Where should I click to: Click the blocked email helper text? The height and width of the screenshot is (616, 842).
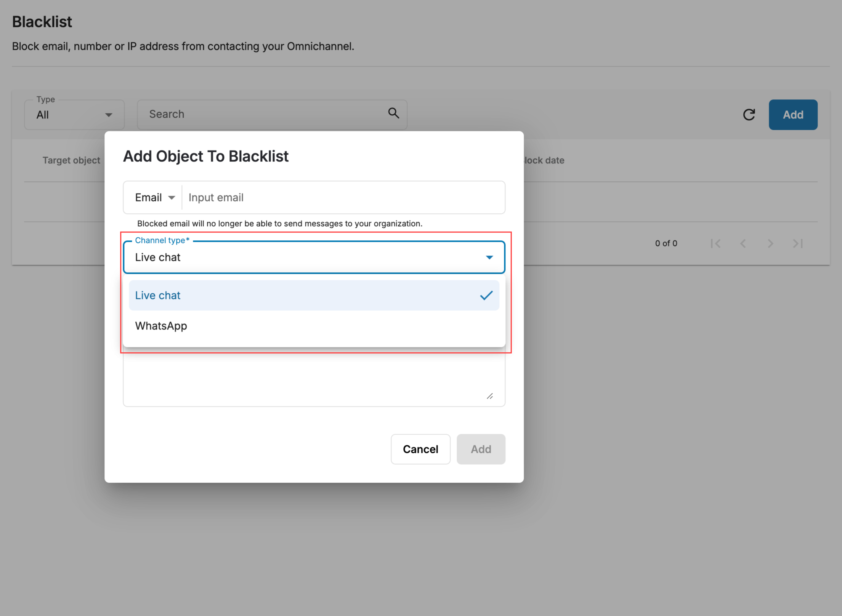click(x=280, y=224)
